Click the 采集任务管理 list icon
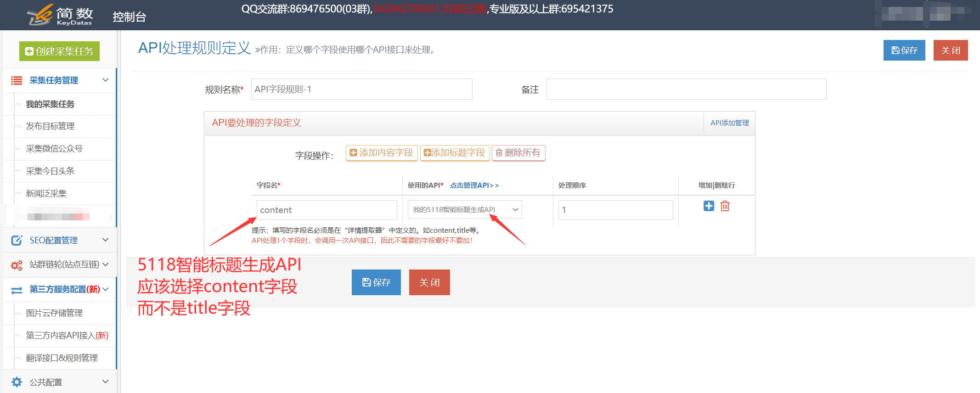 point(17,81)
